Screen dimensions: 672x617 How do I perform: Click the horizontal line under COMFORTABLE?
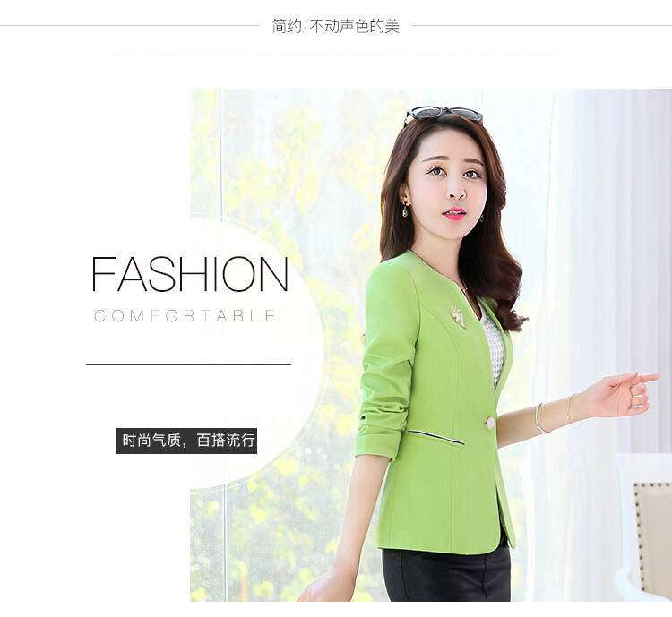click(x=188, y=364)
